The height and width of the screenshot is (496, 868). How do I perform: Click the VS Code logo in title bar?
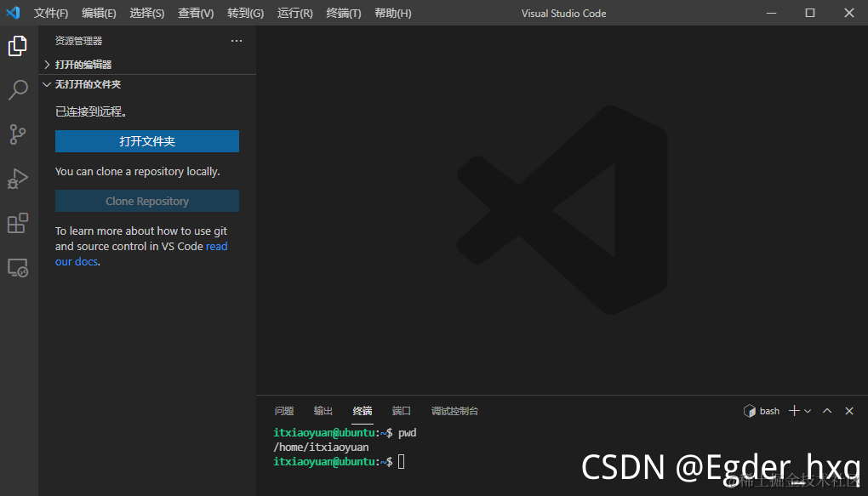tap(13, 13)
